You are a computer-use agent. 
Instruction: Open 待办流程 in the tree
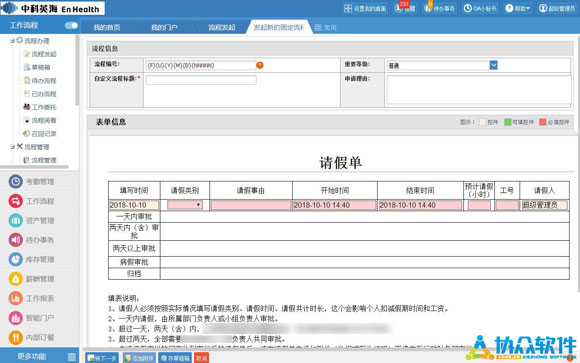[x=40, y=81]
